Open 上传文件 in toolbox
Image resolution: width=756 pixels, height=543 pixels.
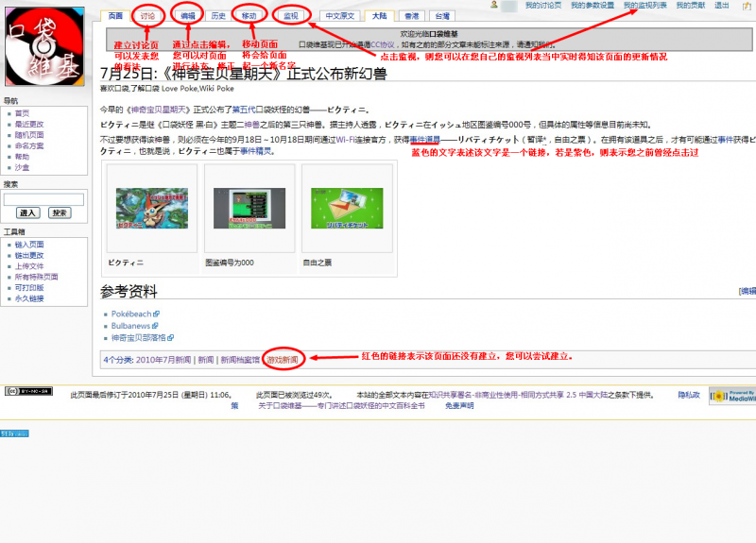click(29, 266)
